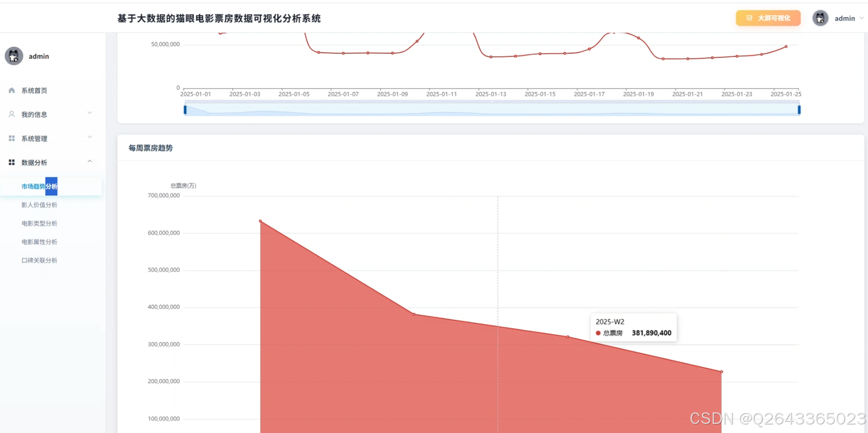
Task: Click the sidebar admin profile avatar
Action: [14, 56]
